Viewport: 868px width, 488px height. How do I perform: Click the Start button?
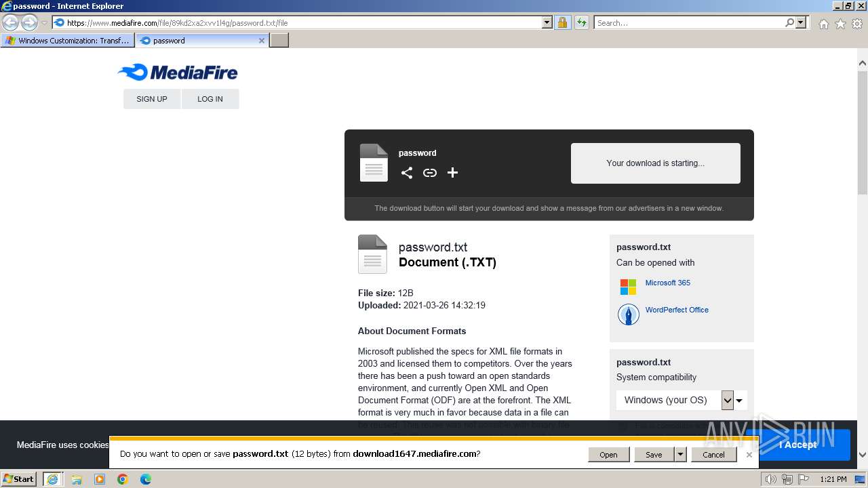pyautogui.click(x=19, y=479)
